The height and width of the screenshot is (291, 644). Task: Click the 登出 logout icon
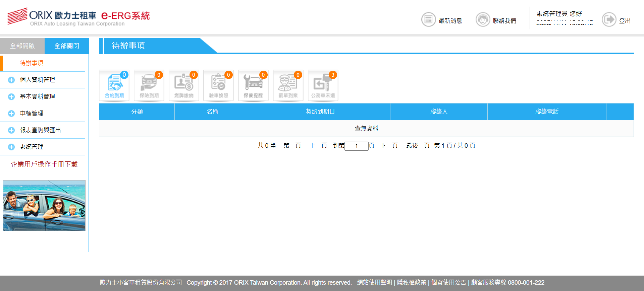coord(609,20)
